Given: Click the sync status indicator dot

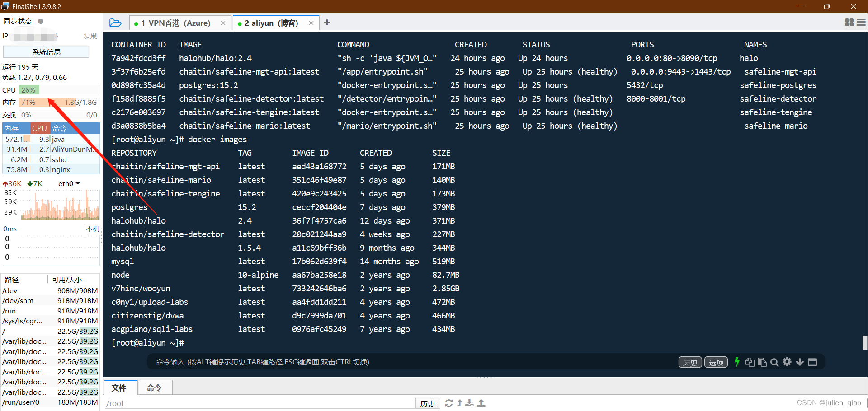Looking at the screenshot, I should [41, 21].
